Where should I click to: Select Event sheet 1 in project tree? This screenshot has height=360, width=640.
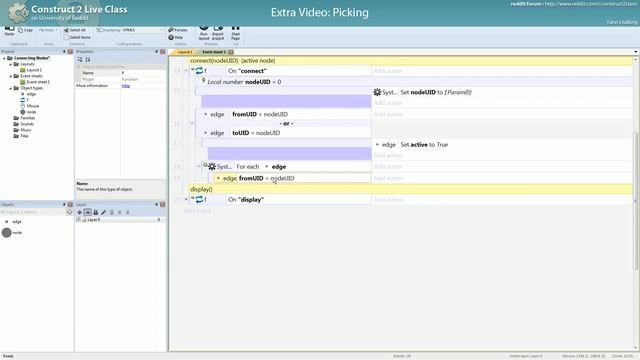coord(35,82)
